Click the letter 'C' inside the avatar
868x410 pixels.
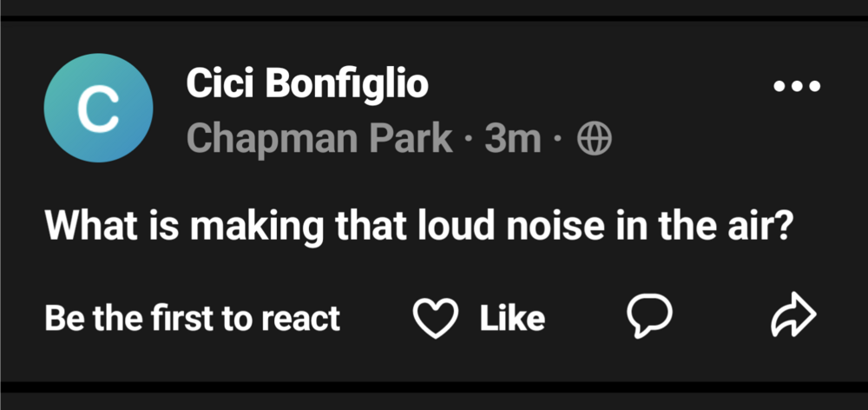coord(98,109)
